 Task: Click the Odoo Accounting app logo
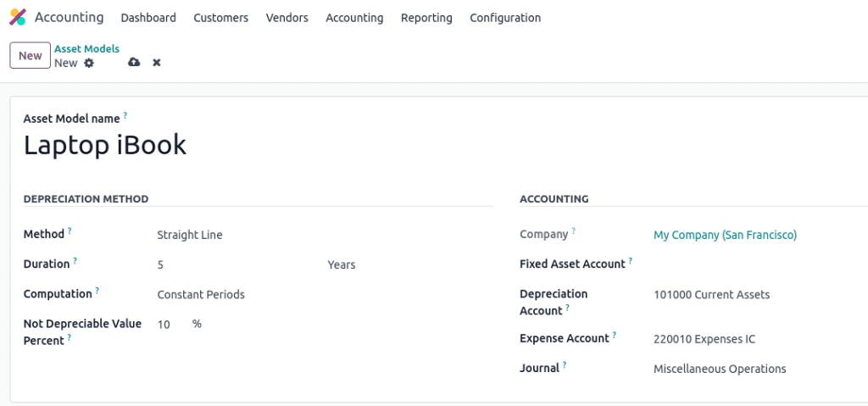coord(18,17)
